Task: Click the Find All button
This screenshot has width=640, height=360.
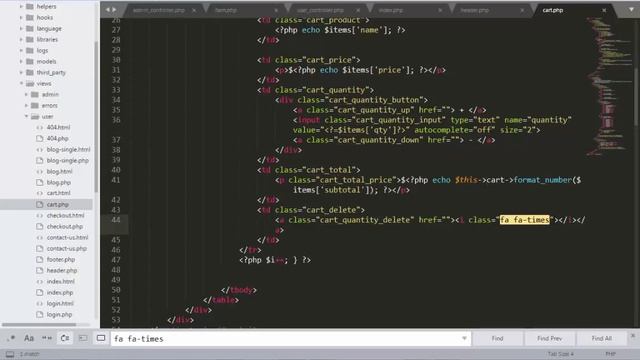Action: click(602, 338)
